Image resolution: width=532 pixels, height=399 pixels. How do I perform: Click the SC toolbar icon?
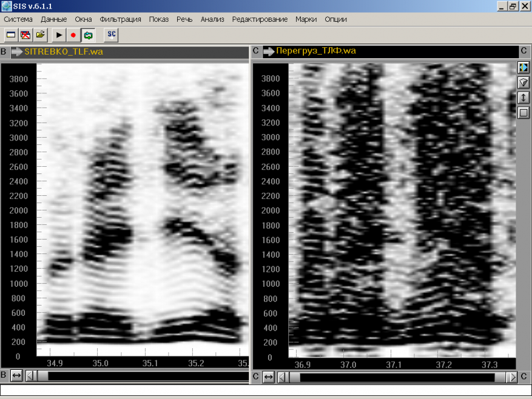(111, 35)
